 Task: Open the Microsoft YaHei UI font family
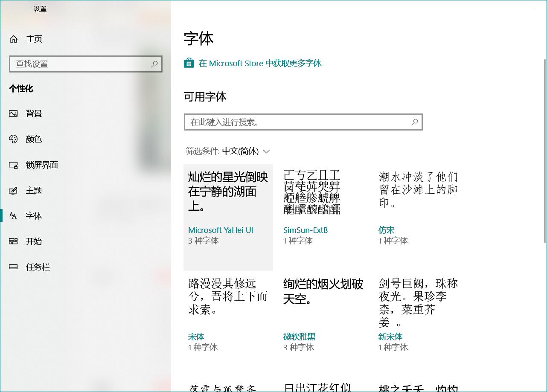[221, 230]
